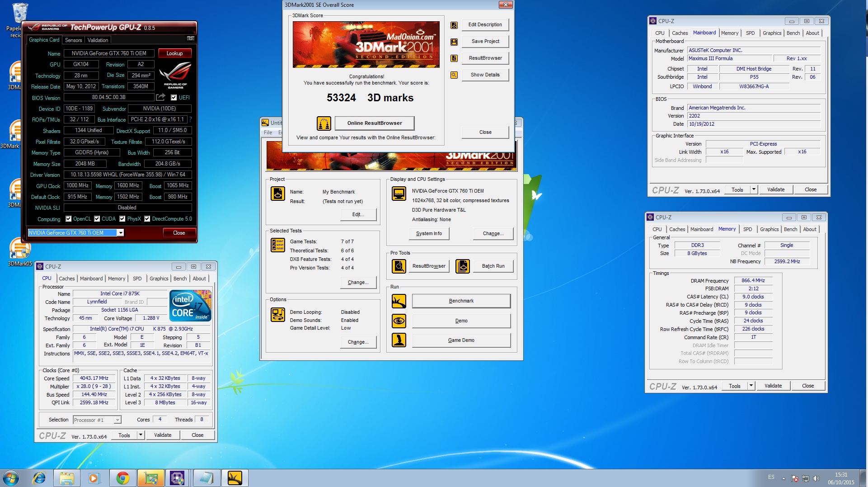Click the Pro Tools ResultBrowser magnifier icon
Screen dimensions: 868x487
click(399, 266)
